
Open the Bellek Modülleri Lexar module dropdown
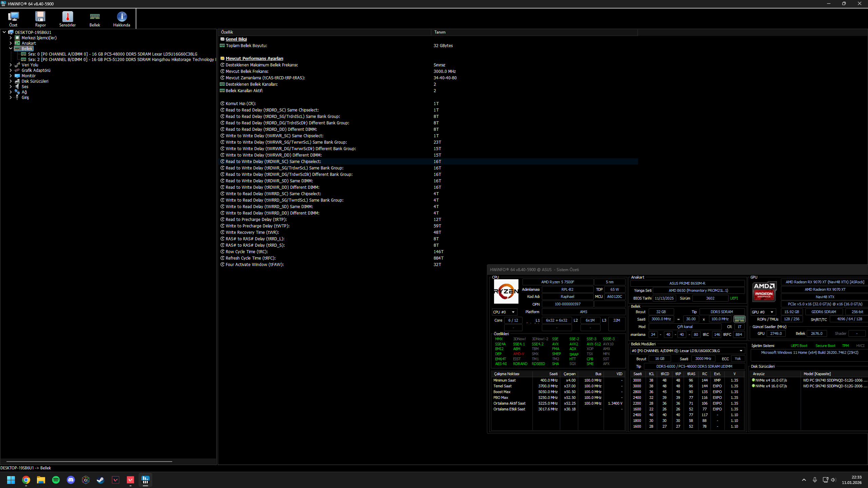coord(687,351)
